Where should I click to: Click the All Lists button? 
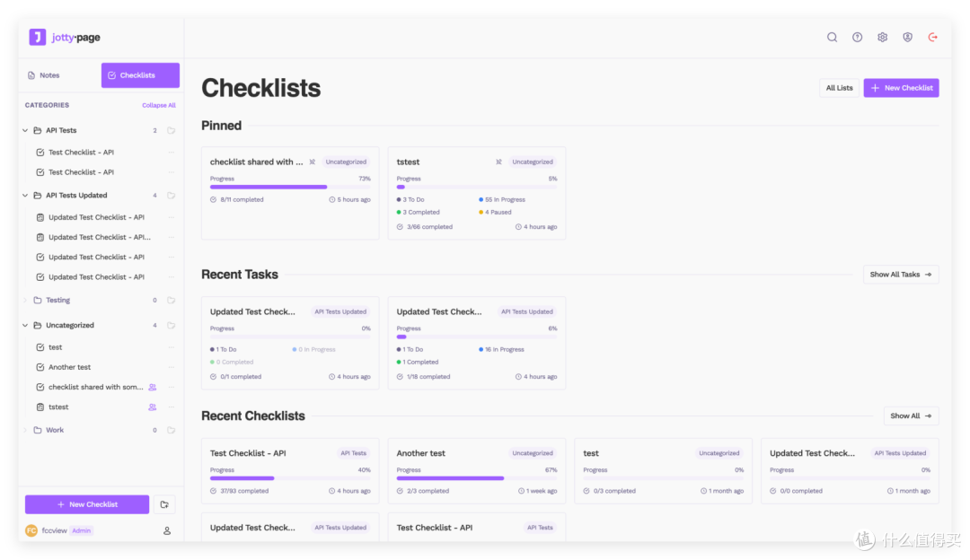(x=839, y=88)
